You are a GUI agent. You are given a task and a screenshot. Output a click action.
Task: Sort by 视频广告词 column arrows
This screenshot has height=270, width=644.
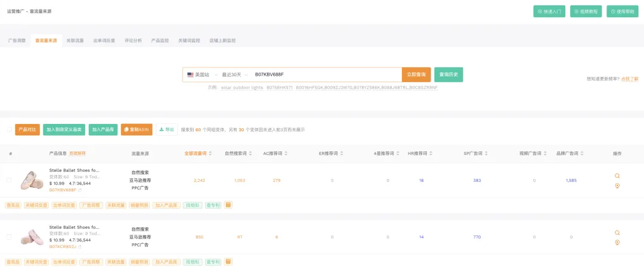(x=546, y=153)
